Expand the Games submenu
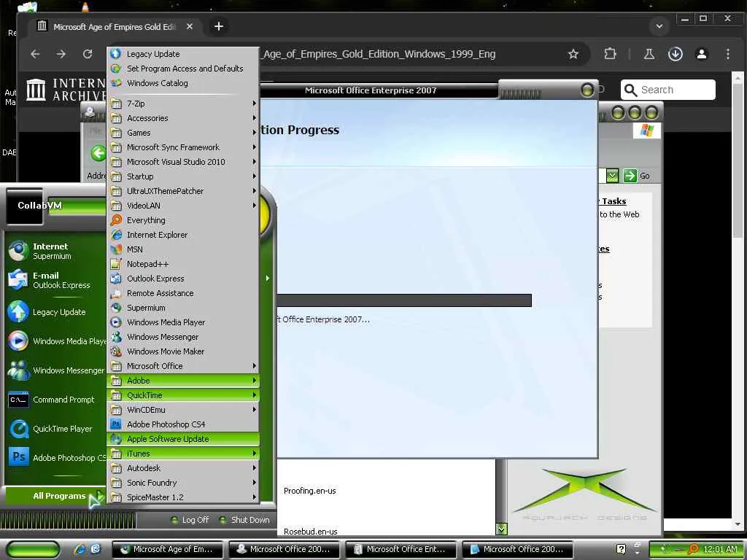The height and width of the screenshot is (560, 747). tap(183, 133)
